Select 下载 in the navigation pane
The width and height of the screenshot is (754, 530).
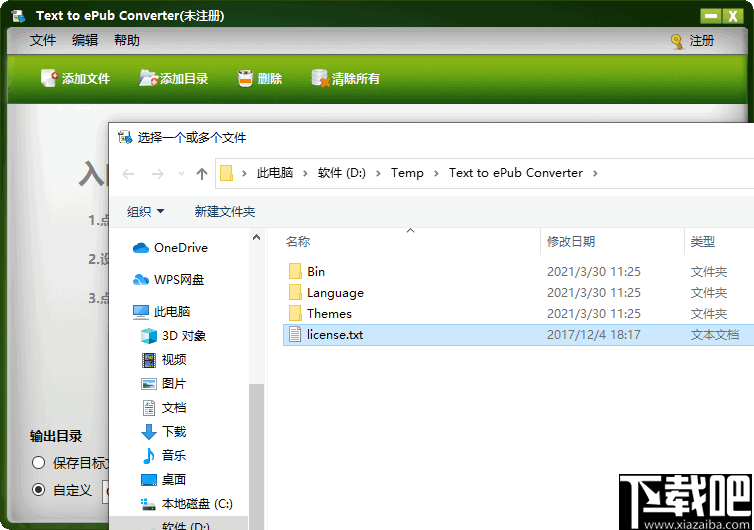point(163,431)
